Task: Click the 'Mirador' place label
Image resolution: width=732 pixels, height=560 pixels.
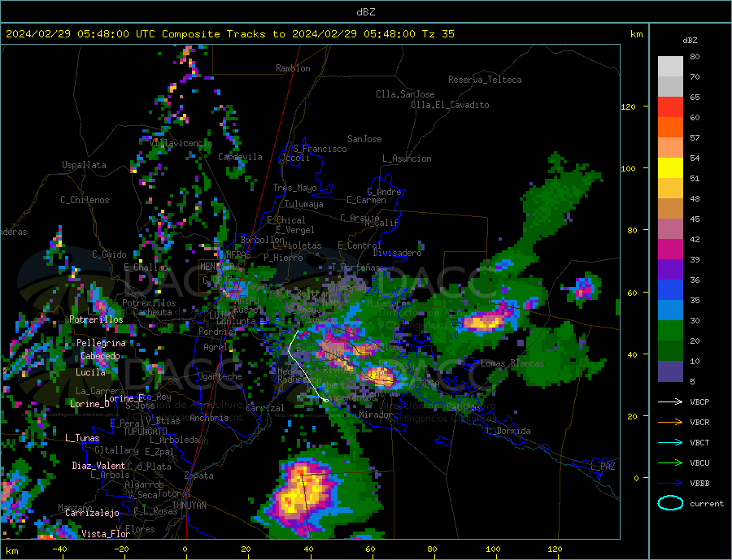Action: point(376,415)
